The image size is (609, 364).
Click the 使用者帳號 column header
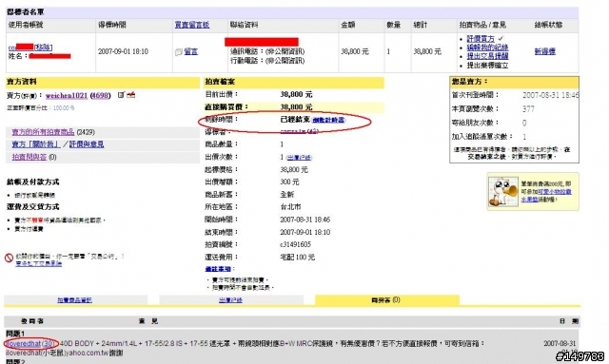tap(26, 25)
